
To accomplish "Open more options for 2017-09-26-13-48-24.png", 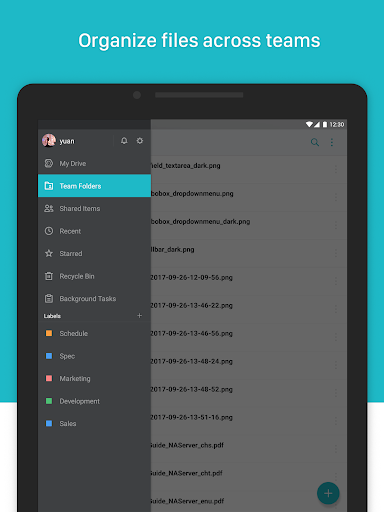I will pos(336,365).
